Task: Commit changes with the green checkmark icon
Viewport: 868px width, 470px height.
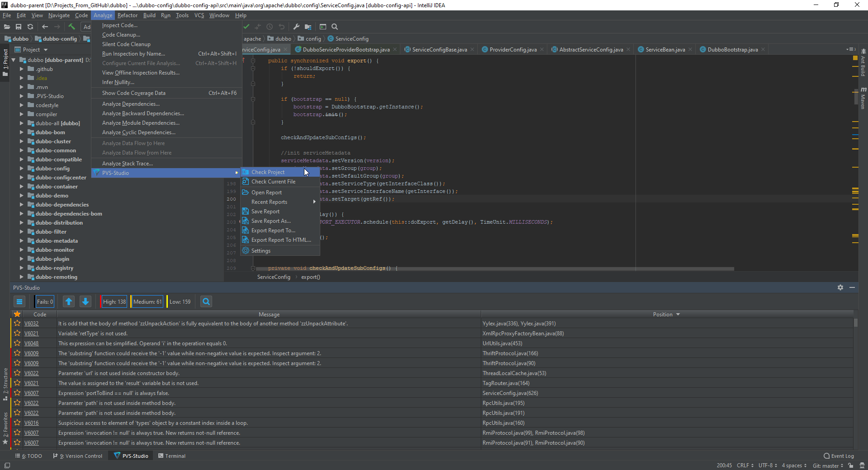Action: coord(247,27)
